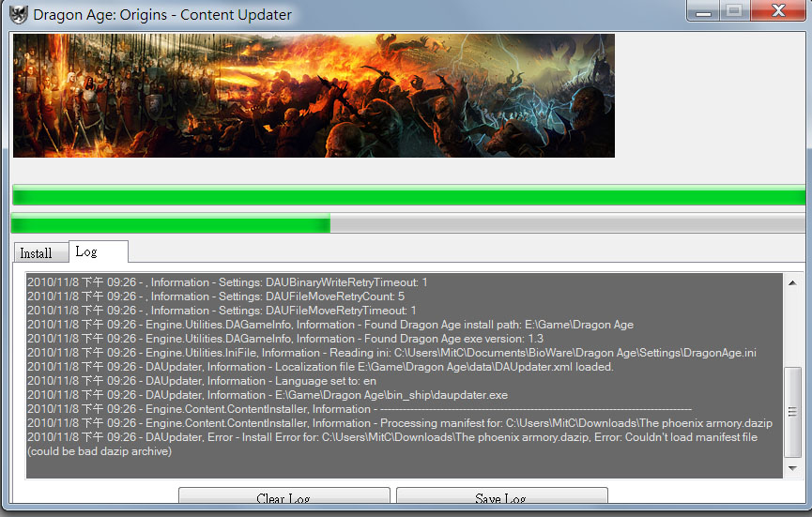The image size is (812, 517).
Task: Click log line 'Found Dragon Age exe version: 1.3'
Action: (x=285, y=339)
